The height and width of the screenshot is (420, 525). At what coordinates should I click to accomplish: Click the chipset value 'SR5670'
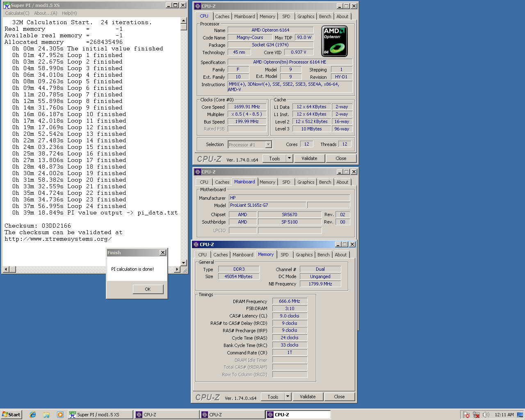(x=290, y=215)
